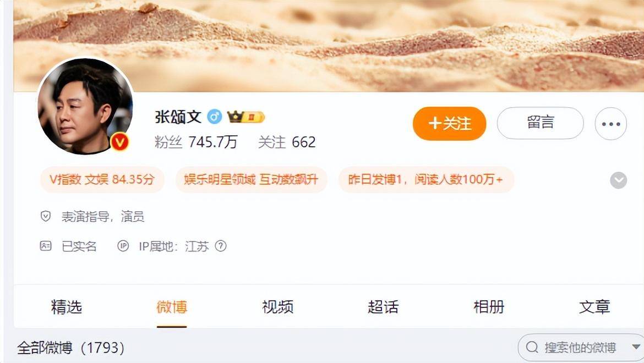644x363 pixels.
Task: Click the orange V verification badge
Action: pyautogui.click(x=120, y=142)
